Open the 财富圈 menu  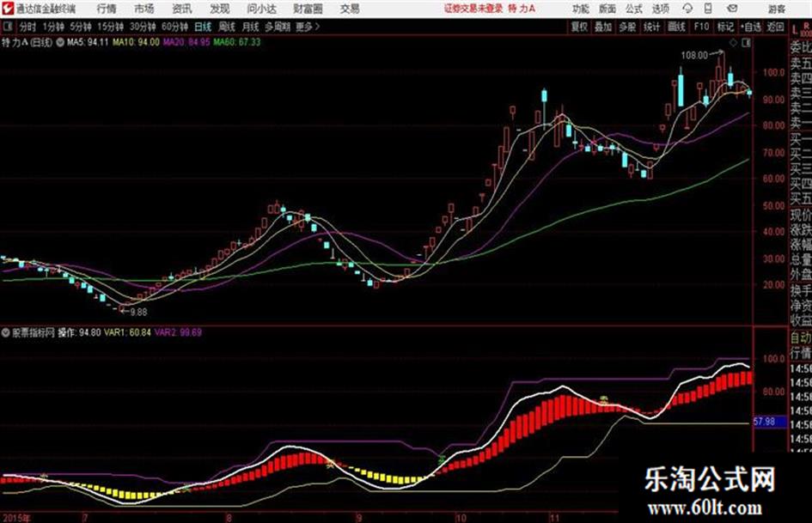point(308,9)
